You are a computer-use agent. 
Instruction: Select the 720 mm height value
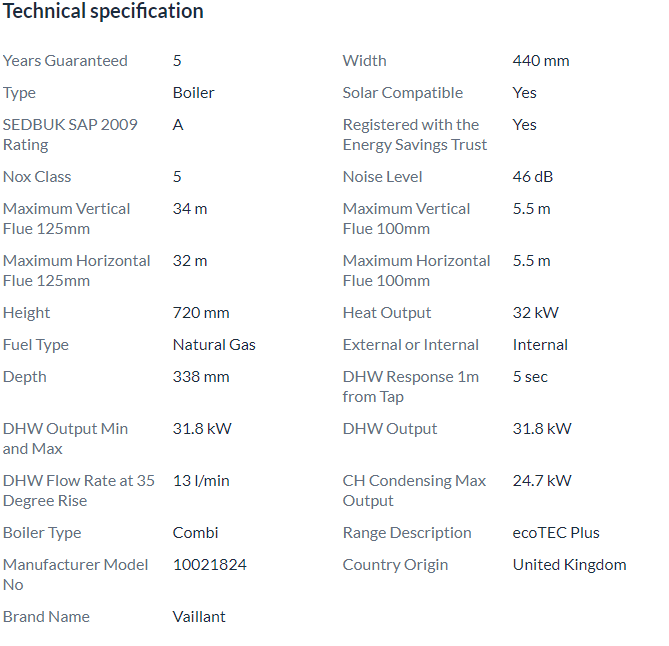(x=200, y=313)
